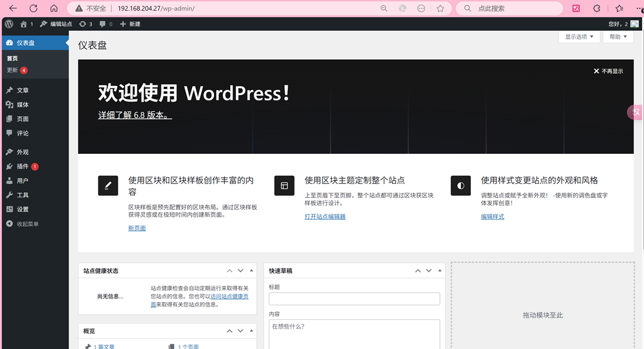Click the half-circle styles icon tile
Viewport: 644px width, 349px height.
pyautogui.click(x=461, y=186)
